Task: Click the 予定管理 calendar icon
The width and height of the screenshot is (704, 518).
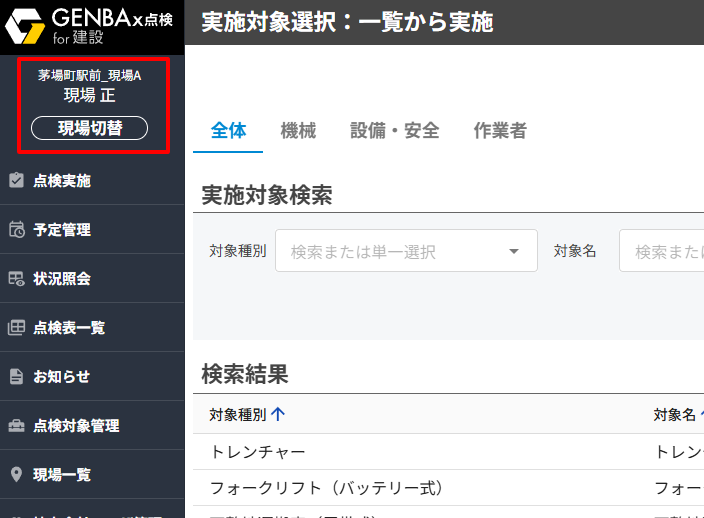Action: (x=16, y=230)
